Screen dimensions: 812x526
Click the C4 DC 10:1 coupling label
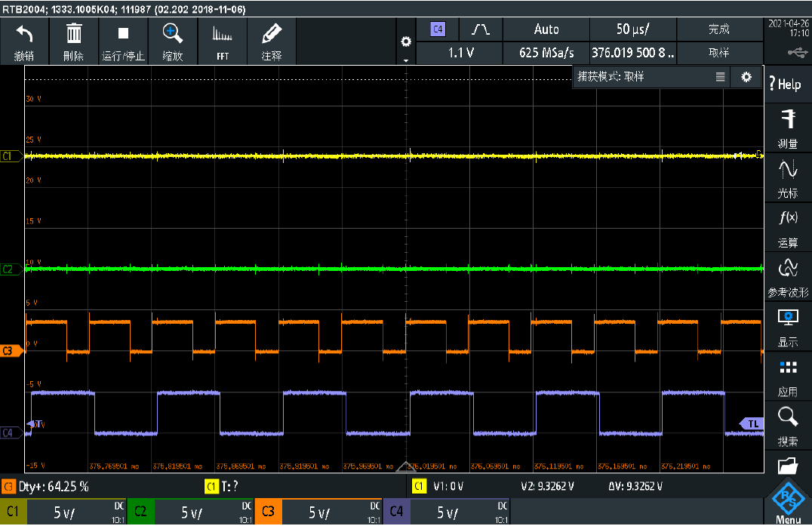pos(502,512)
